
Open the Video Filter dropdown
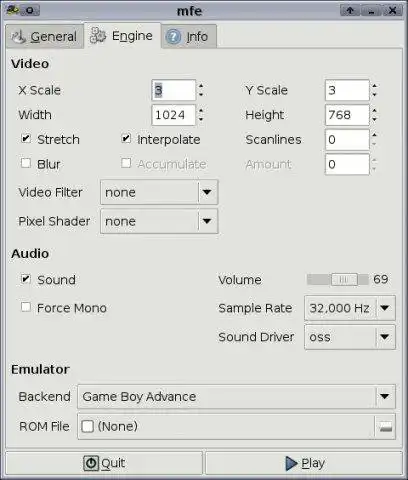159,192
